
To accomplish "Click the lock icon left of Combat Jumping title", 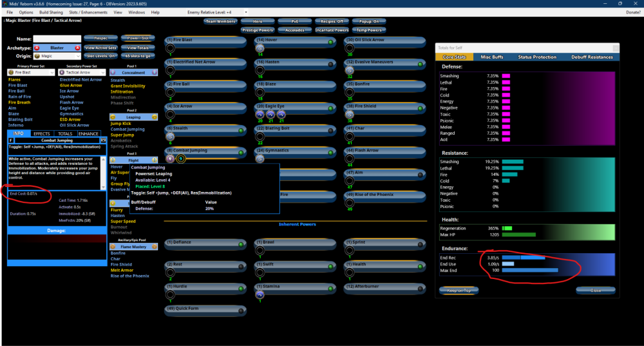I will click(x=11, y=140).
